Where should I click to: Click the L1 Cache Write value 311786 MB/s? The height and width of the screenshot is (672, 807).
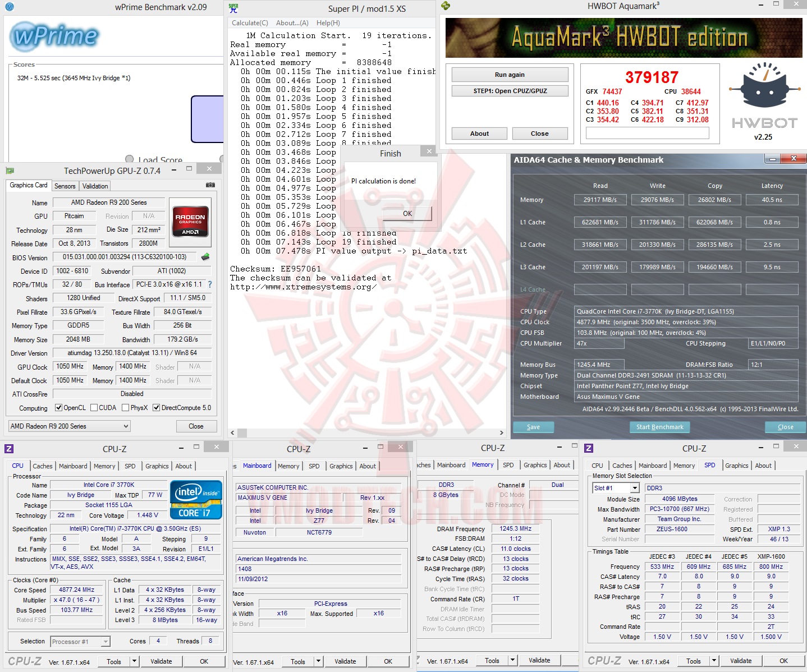[657, 222]
